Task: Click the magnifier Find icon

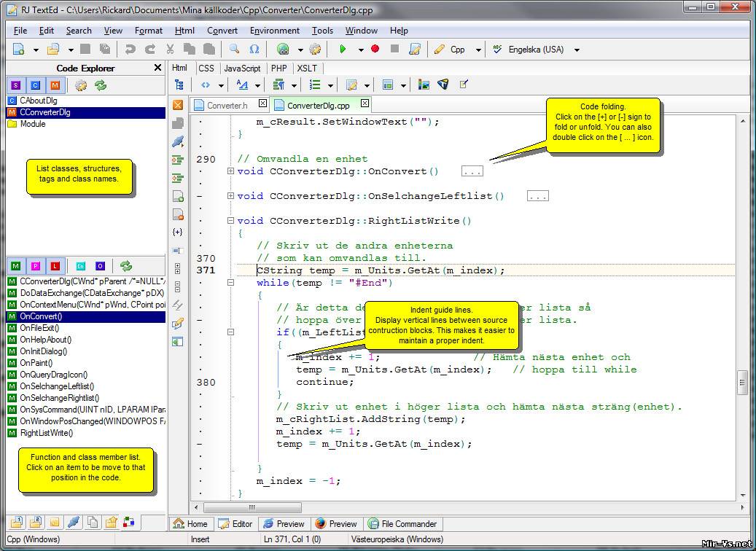Action: (x=234, y=50)
